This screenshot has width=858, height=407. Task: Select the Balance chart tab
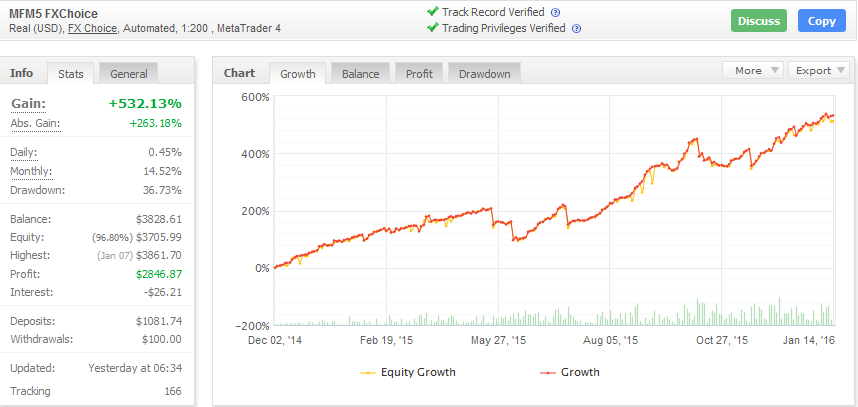(x=361, y=74)
